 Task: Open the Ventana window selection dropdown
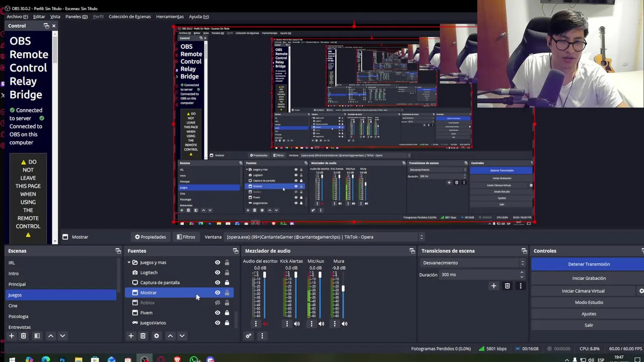click(x=325, y=237)
